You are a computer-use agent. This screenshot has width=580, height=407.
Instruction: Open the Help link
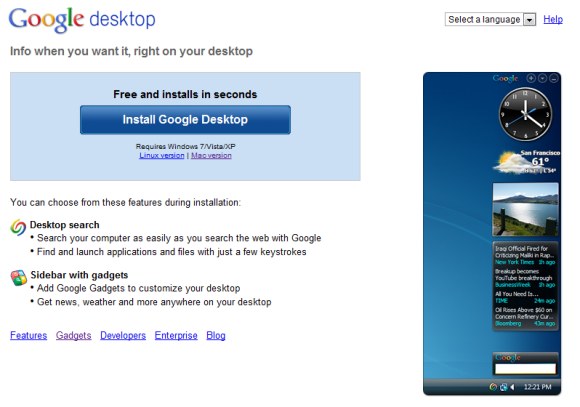coord(553,19)
